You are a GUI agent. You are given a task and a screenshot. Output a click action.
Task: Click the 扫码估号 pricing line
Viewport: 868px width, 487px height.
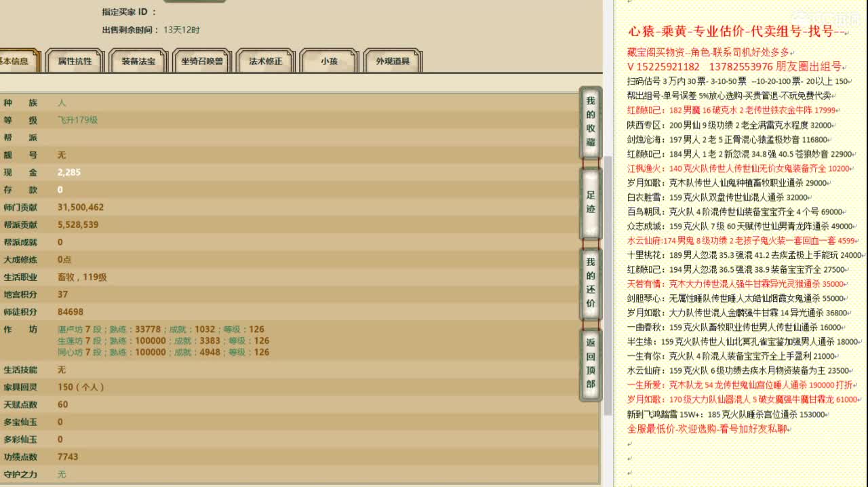tap(739, 81)
